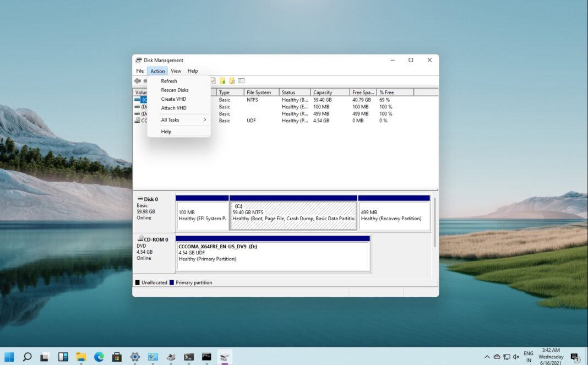This screenshot has height=365, width=588.
Task: Select Refresh from the Action menu
Action: coord(168,81)
